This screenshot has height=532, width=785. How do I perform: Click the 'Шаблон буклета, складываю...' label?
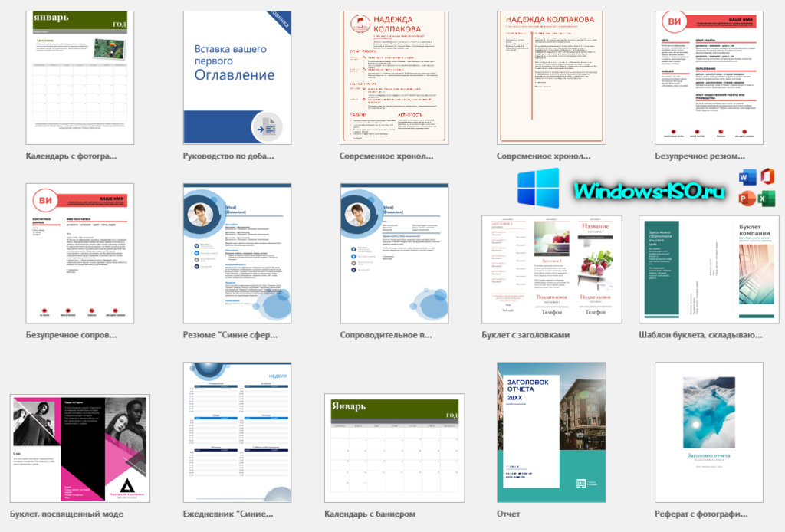pyautogui.click(x=701, y=335)
